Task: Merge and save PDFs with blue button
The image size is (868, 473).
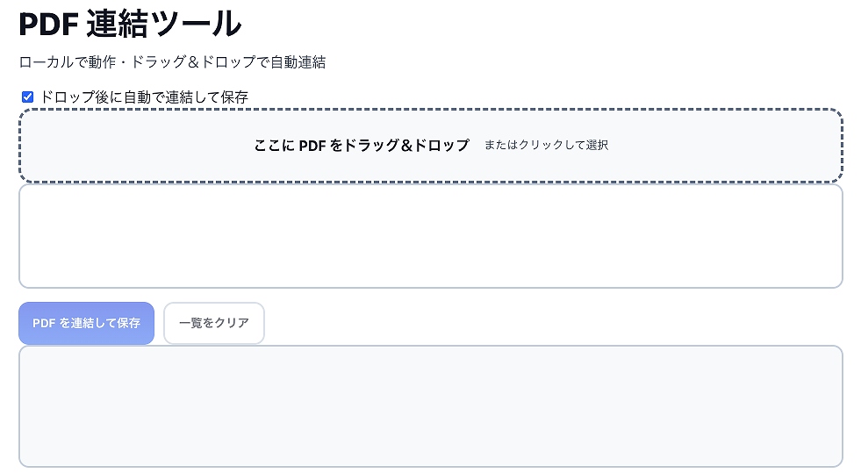Action: click(86, 323)
